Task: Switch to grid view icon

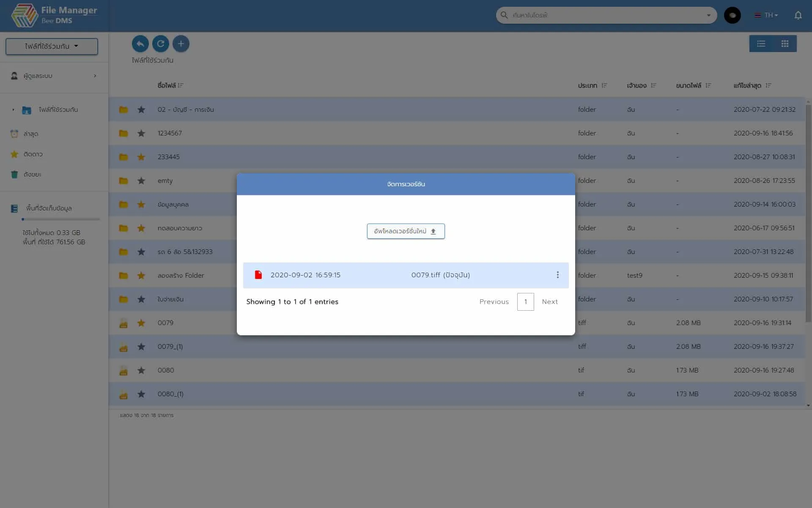Action: [x=785, y=44]
